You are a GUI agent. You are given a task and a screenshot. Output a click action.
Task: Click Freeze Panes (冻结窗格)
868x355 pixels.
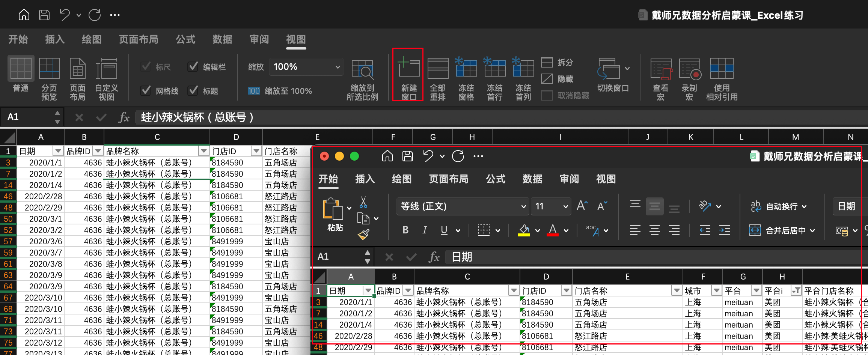click(x=466, y=79)
